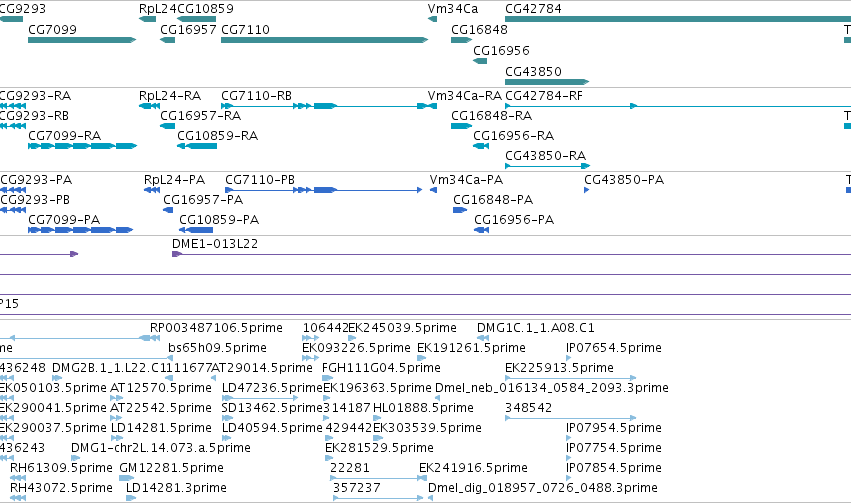This screenshot has height=503, width=851.
Task: Click protein CG7099-PA label
Action: [64, 220]
